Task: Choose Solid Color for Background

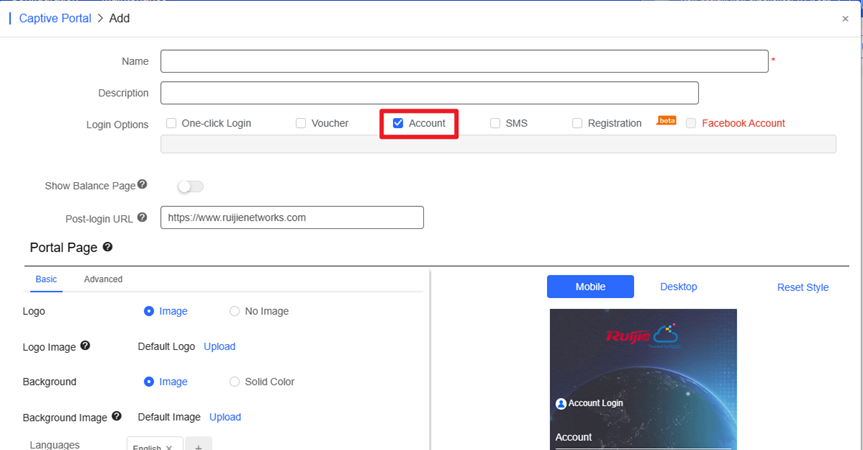Action: coord(235,381)
